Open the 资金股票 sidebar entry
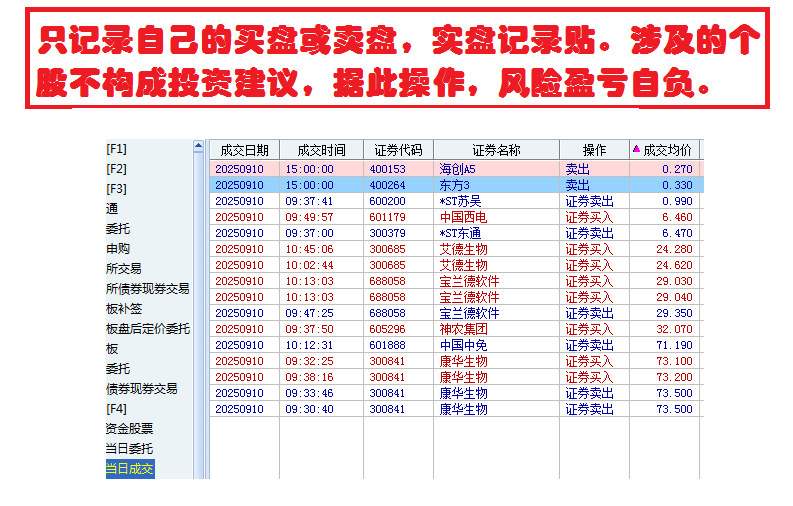Image resolution: width=793 pixels, height=506 pixels. pyautogui.click(x=129, y=429)
